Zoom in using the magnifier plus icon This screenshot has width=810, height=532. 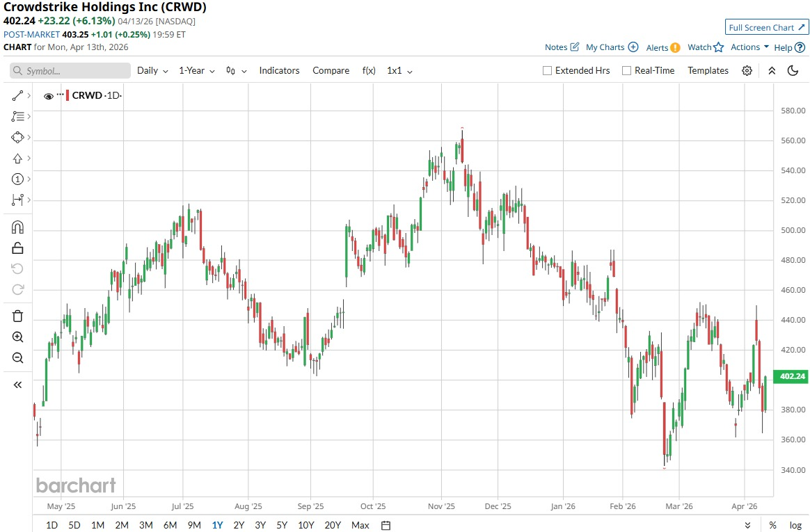point(17,337)
